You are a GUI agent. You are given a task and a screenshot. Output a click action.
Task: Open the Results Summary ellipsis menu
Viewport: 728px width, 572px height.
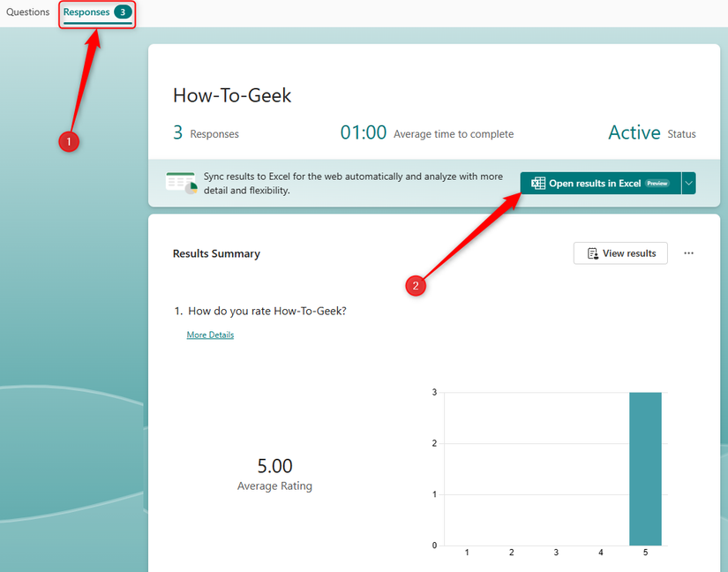pyautogui.click(x=688, y=253)
